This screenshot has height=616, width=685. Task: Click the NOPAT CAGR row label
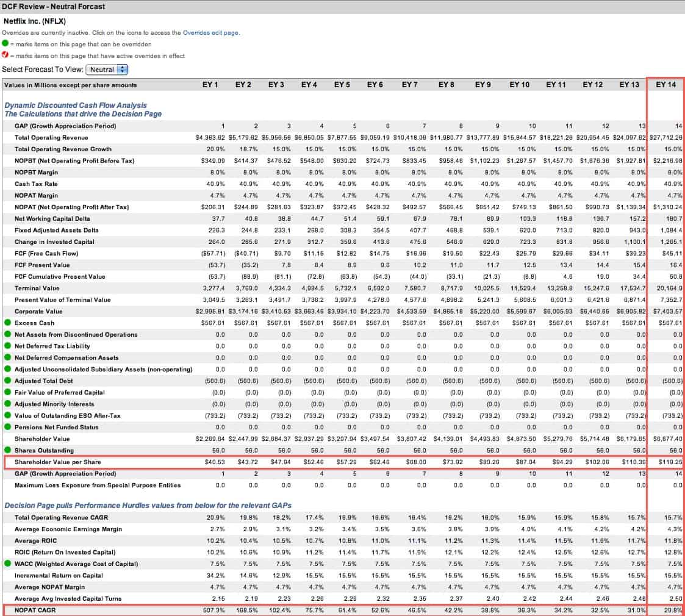[x=35, y=610]
